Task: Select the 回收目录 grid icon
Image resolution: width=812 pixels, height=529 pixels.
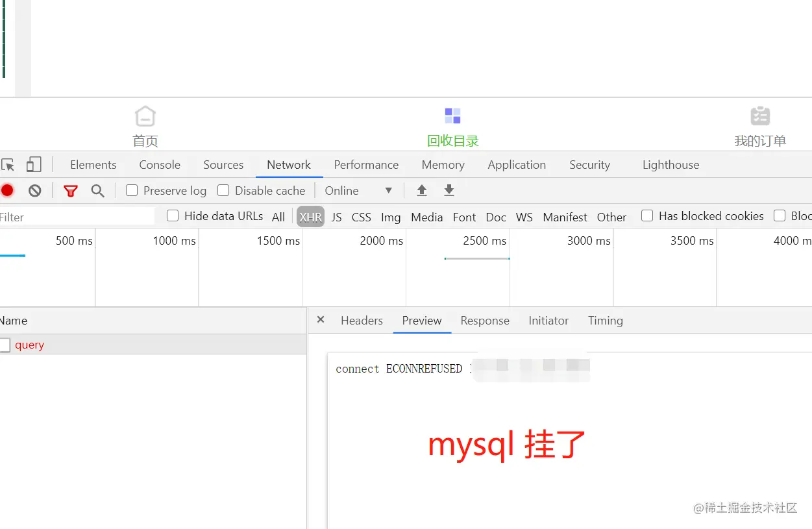Action: pos(452,116)
